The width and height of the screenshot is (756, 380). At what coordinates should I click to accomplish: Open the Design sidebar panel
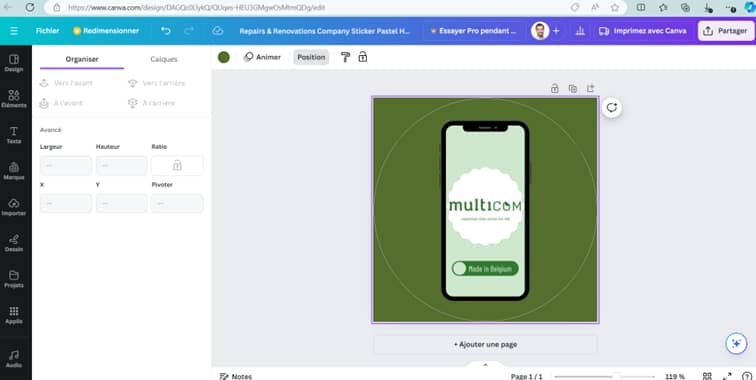click(x=14, y=63)
